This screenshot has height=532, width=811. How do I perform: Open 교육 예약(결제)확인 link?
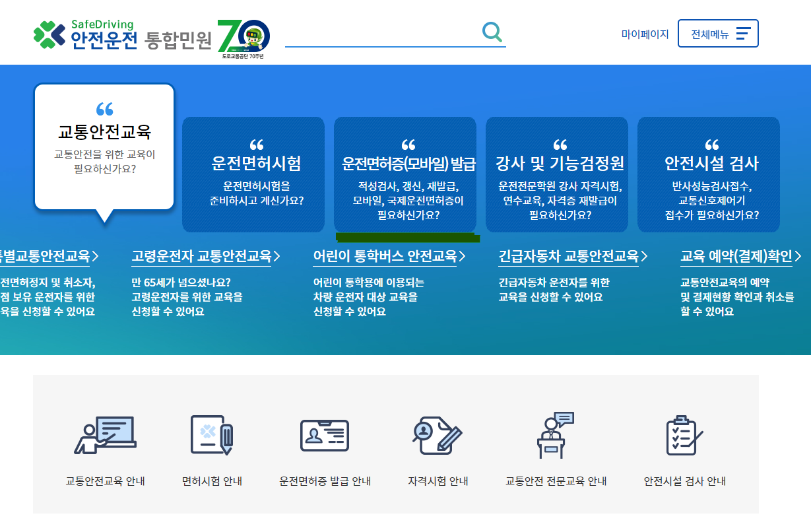pos(736,256)
